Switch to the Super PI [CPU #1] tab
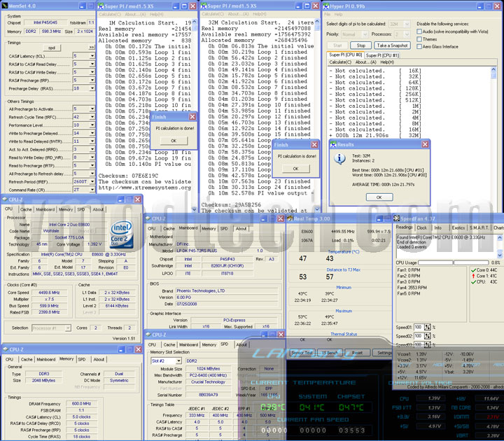This screenshot has height=441, width=504. [x=382, y=55]
